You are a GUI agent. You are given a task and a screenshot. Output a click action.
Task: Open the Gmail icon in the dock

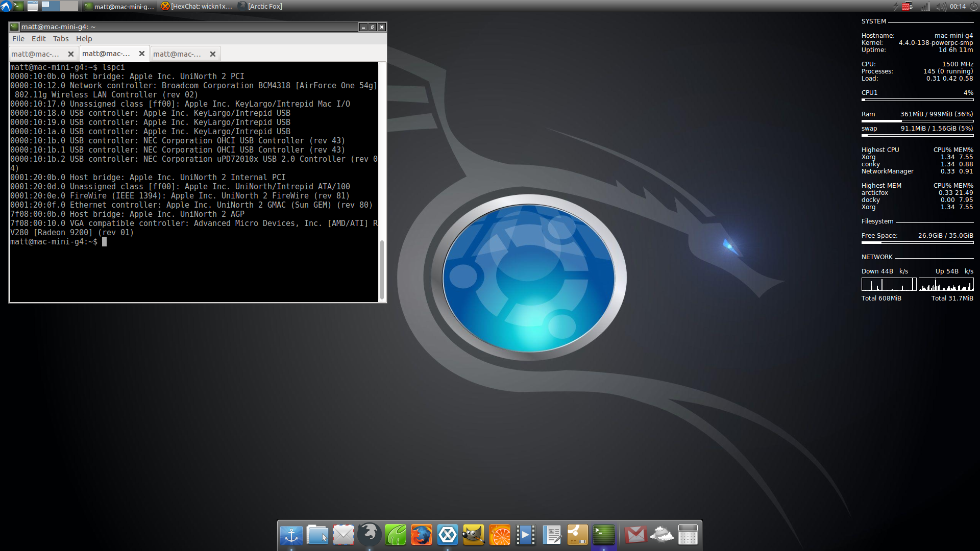[x=635, y=535]
